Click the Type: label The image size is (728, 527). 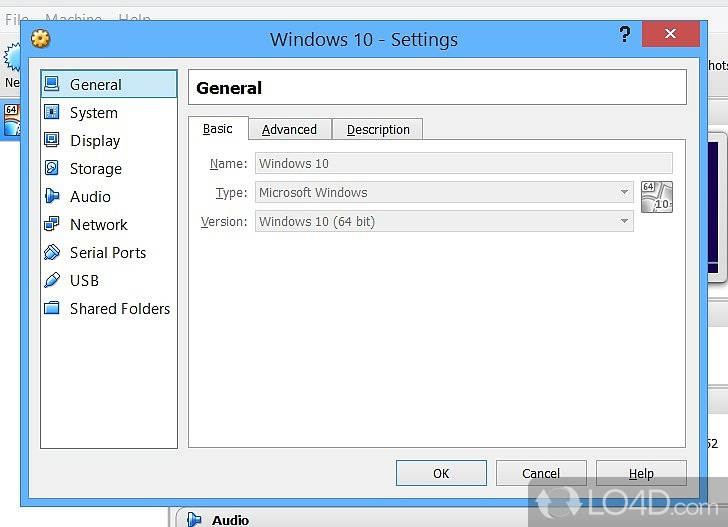(231, 193)
